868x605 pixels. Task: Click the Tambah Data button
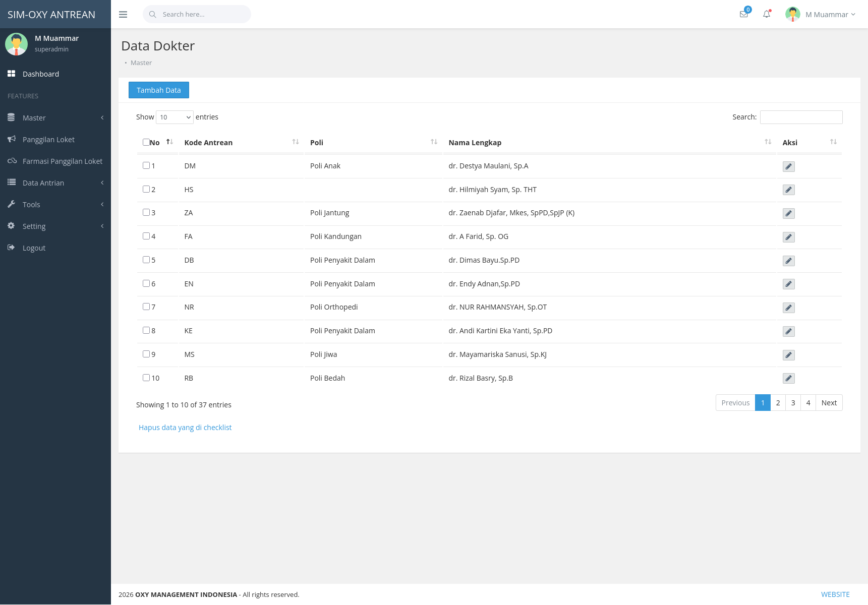click(x=159, y=90)
